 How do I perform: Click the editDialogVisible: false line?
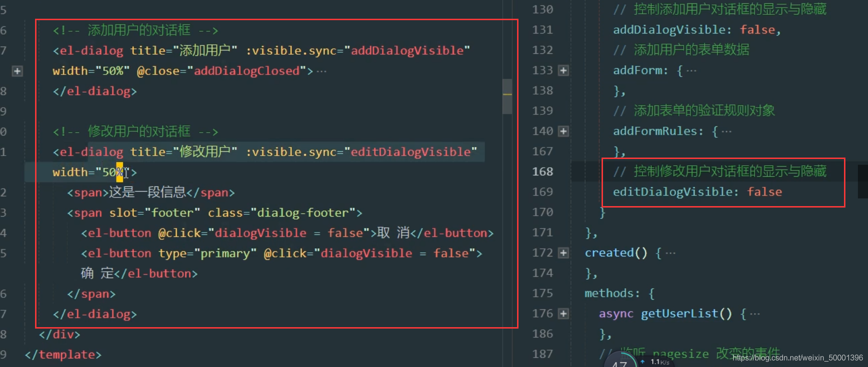click(x=698, y=192)
